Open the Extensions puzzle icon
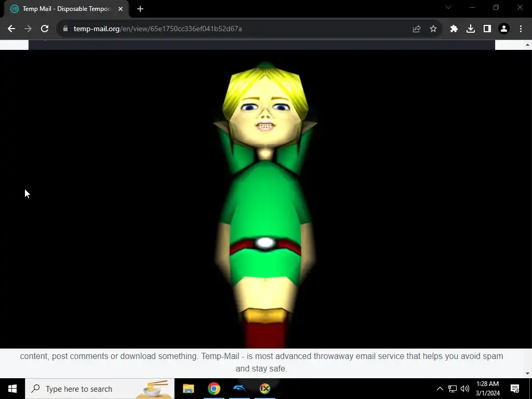This screenshot has width=532, height=399. pos(454,29)
